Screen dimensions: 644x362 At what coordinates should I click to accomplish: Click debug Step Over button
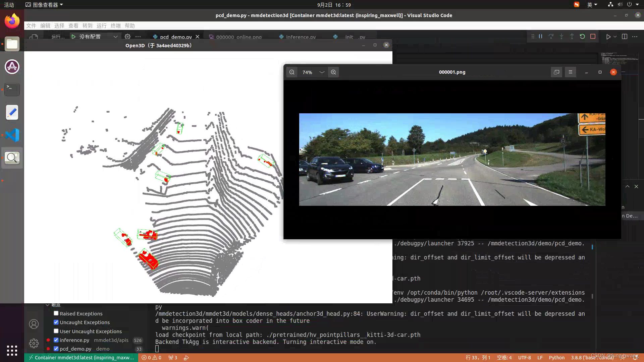(551, 37)
